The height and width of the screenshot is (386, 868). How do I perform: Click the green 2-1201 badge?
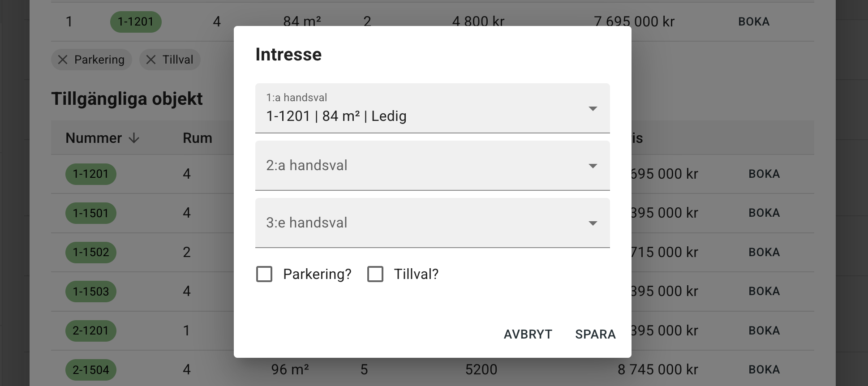point(90,330)
